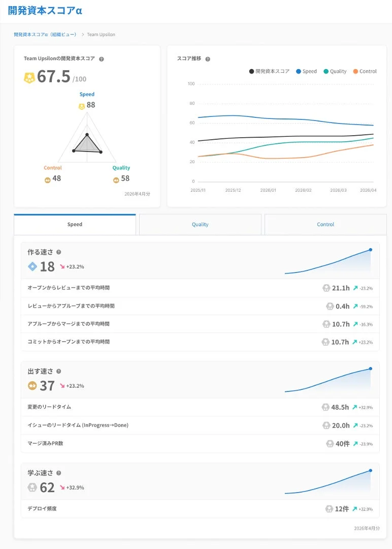Switch to the Quality tab
Screen dimensions: 392x549
click(200, 225)
